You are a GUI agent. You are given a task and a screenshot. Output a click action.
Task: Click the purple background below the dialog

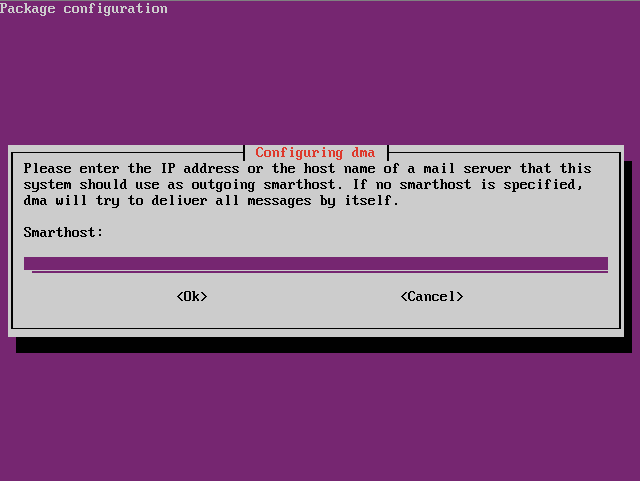[x=320, y=416]
